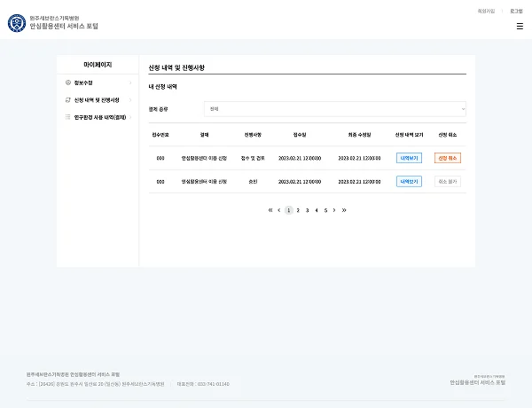Open 정보수정 menu item
The width and height of the screenshot is (532, 408).
[98, 82]
